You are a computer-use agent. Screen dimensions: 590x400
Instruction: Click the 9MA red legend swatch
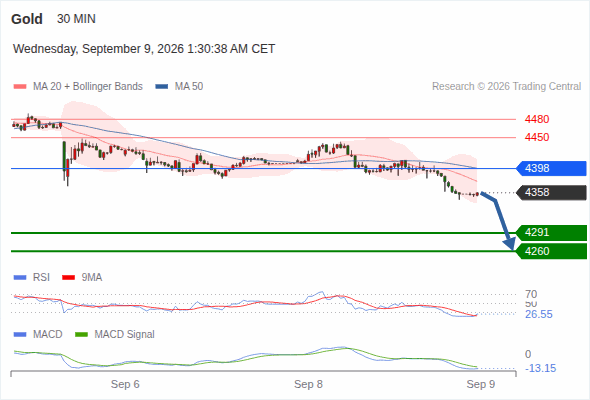point(68,278)
